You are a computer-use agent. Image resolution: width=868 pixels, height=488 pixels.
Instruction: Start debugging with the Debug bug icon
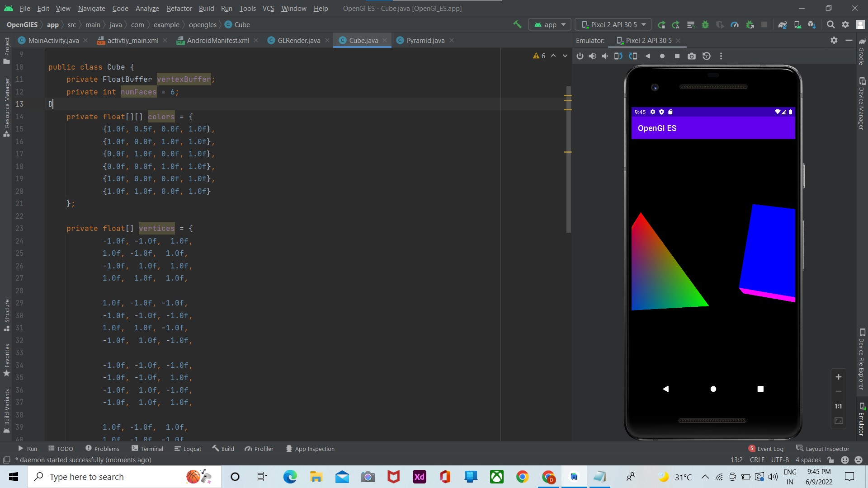705,24
